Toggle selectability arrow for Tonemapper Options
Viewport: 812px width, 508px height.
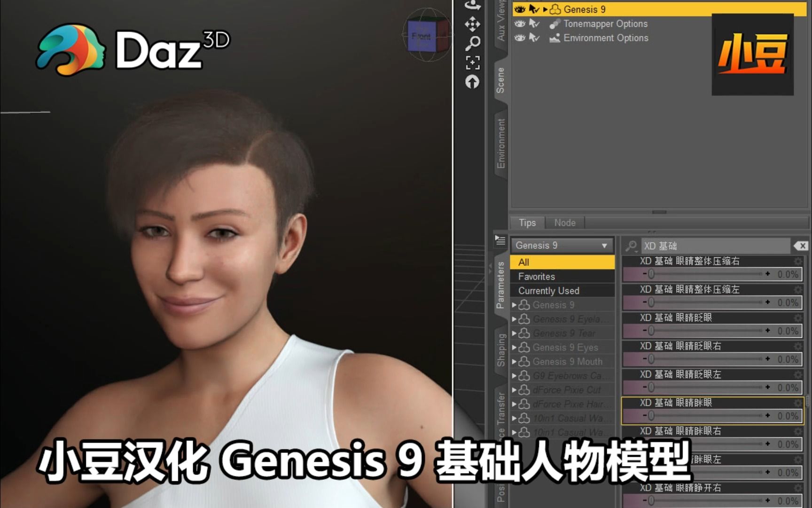pyautogui.click(x=534, y=24)
